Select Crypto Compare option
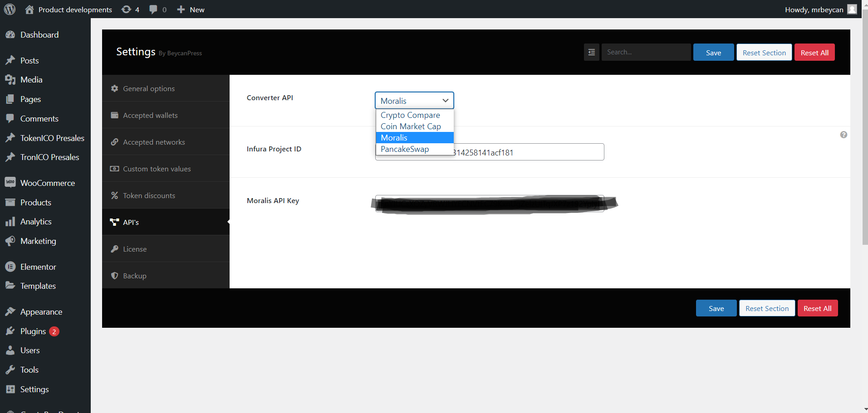This screenshot has height=413, width=868. point(414,115)
